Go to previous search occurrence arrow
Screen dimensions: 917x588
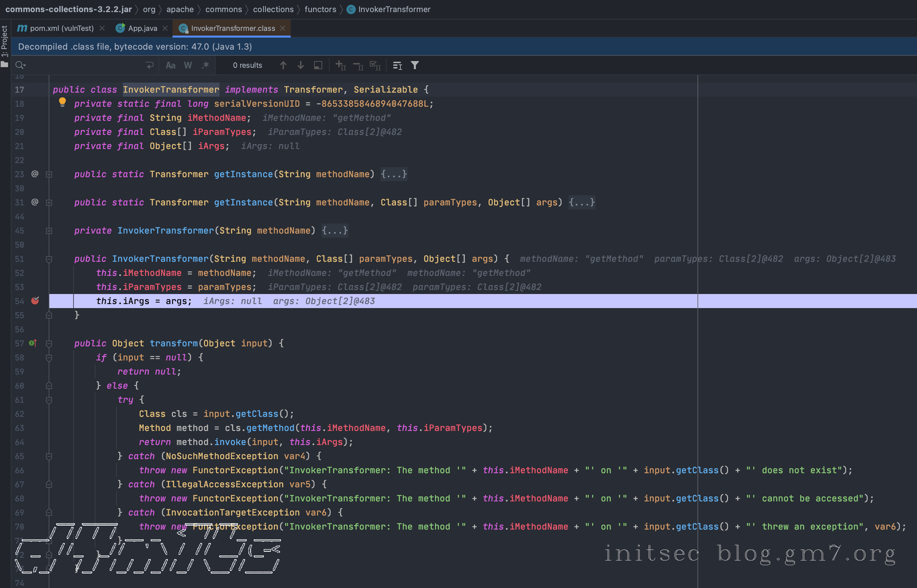(283, 65)
